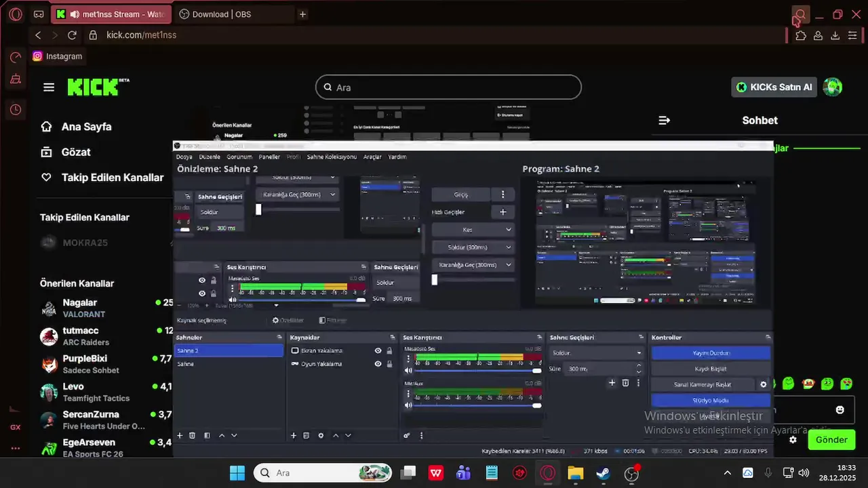Open chat settings gear beside Gönder

[x=793, y=440]
